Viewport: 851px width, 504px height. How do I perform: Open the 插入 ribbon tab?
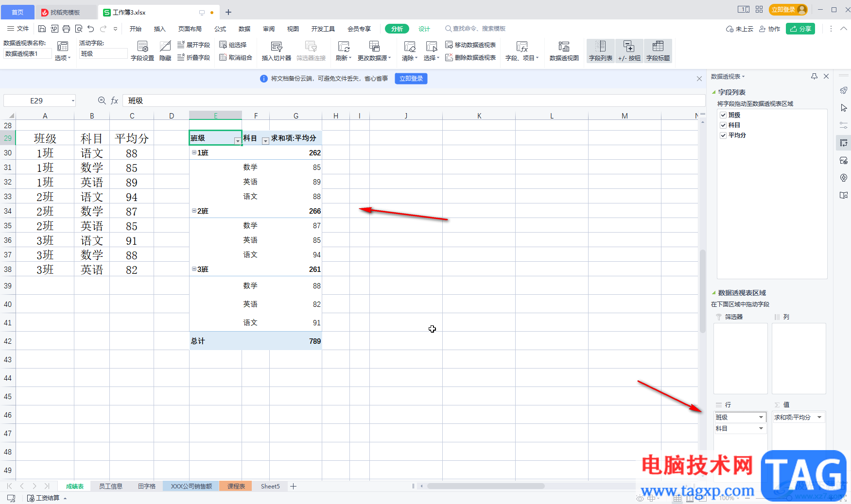pos(160,29)
